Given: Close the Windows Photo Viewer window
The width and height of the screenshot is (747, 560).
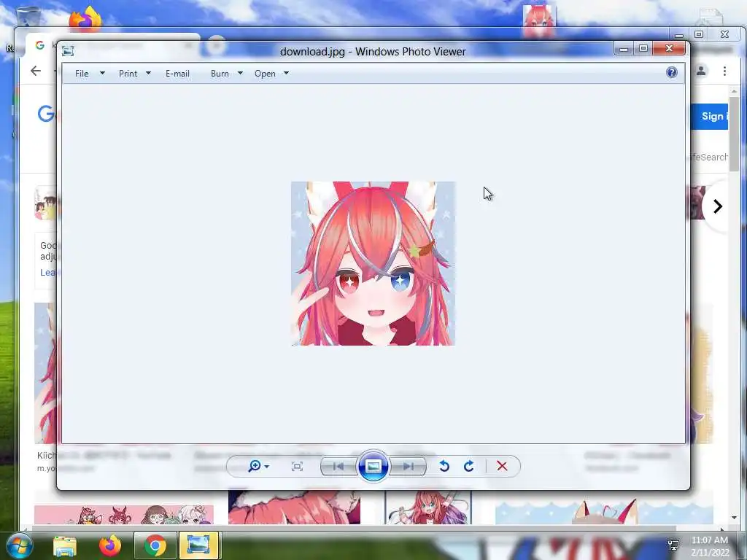Looking at the screenshot, I should 670,49.
